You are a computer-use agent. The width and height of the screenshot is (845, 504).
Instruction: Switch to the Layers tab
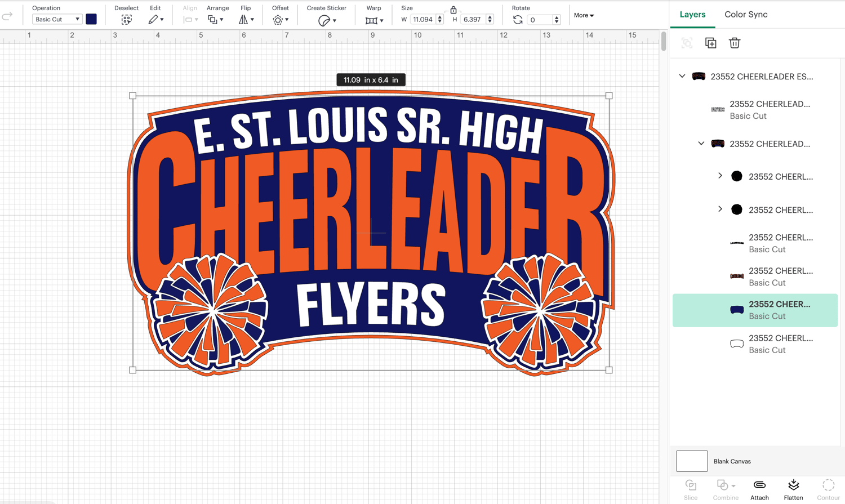coord(692,15)
